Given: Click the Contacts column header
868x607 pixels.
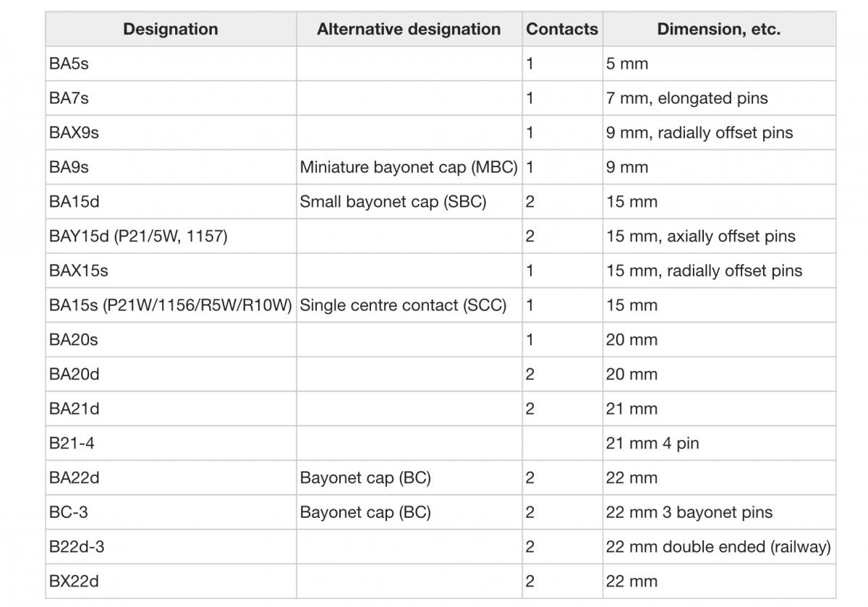Looking at the screenshot, I should (562, 29).
